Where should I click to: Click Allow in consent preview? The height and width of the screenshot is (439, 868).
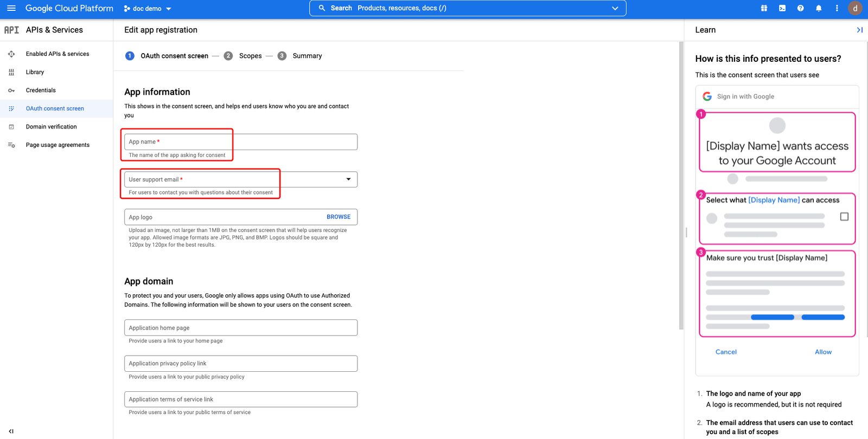tap(823, 352)
